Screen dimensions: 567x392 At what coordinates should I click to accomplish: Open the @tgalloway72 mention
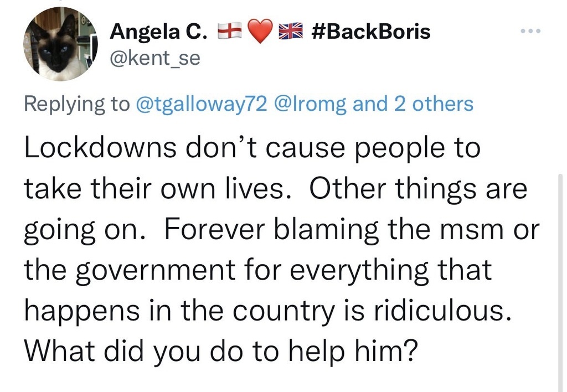coord(205,104)
